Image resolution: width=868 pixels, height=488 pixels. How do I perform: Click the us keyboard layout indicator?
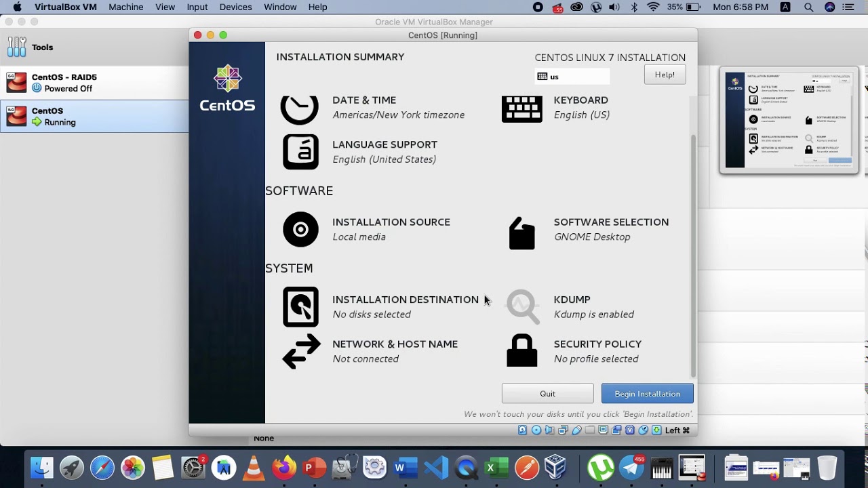point(572,77)
